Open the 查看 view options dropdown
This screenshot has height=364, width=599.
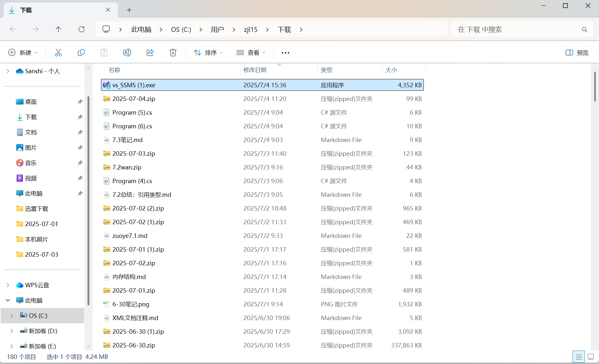(x=251, y=52)
